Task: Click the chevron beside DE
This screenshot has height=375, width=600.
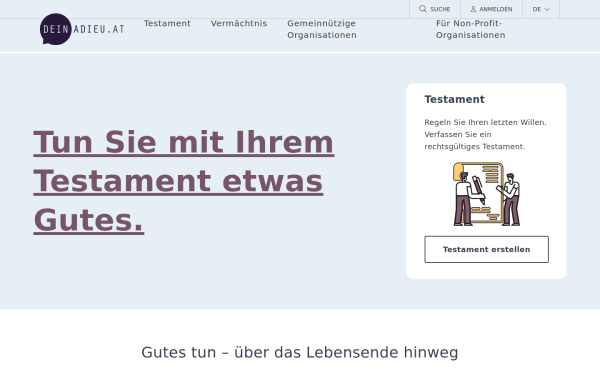Action: [547, 9]
